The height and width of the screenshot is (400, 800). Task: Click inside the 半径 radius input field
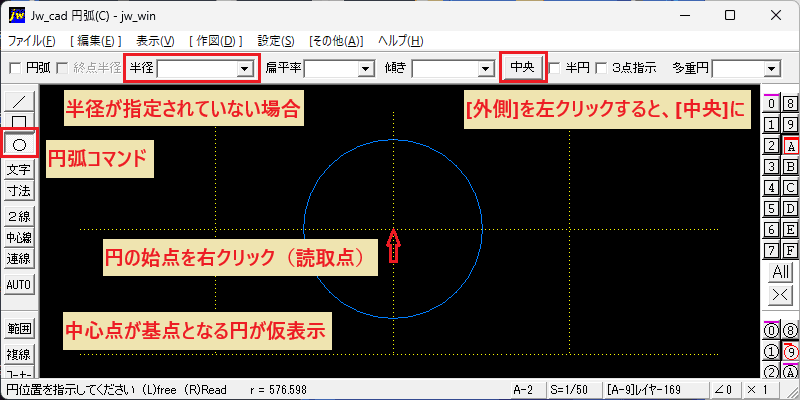(197, 69)
